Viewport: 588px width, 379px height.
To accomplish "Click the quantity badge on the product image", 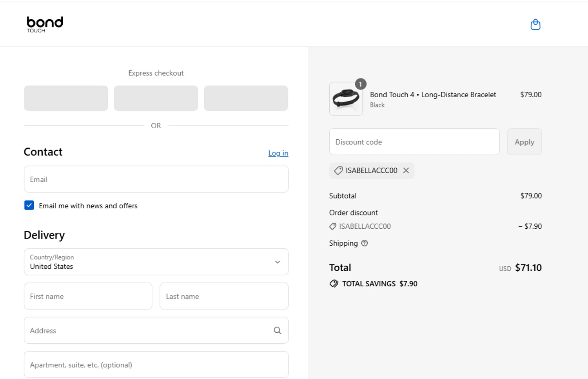I will 360,84.
